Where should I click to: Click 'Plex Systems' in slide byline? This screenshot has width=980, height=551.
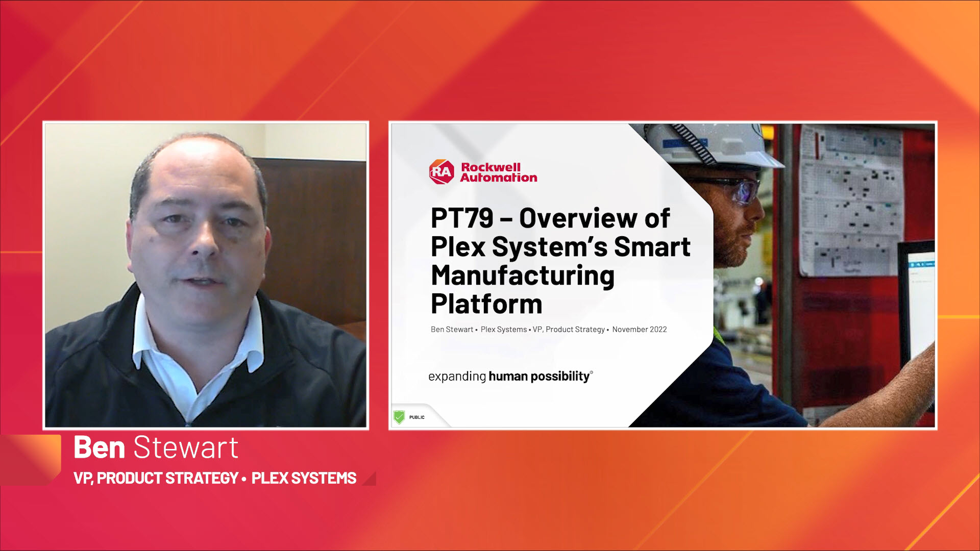pyautogui.click(x=503, y=330)
